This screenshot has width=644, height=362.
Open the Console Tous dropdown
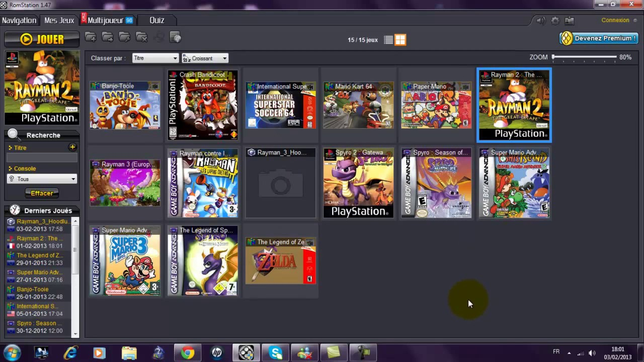coord(42,179)
